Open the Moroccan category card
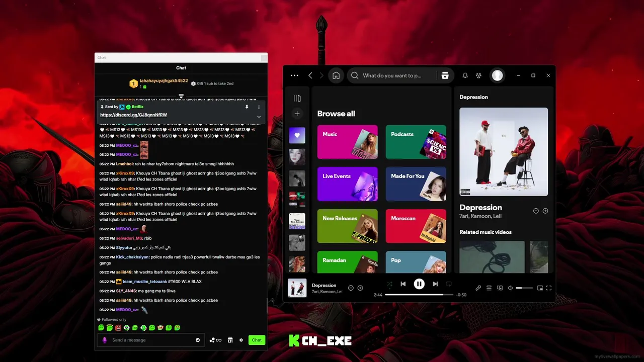Image resolution: width=644 pixels, height=362 pixels. point(416,226)
